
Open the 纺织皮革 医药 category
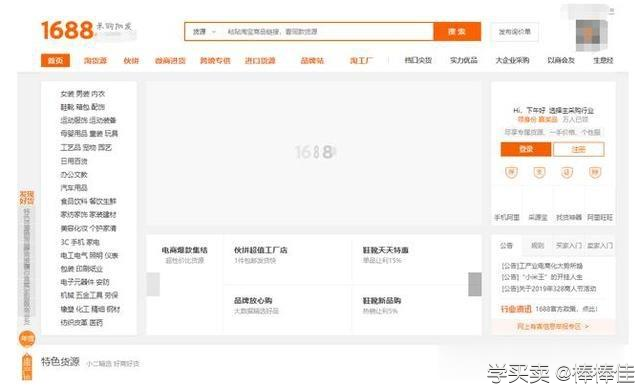click(x=82, y=322)
